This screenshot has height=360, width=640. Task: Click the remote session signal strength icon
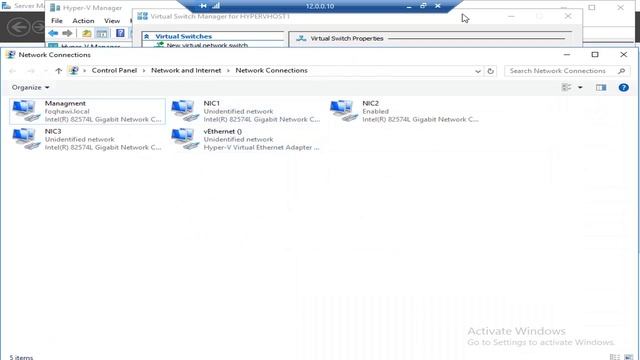tap(216, 6)
